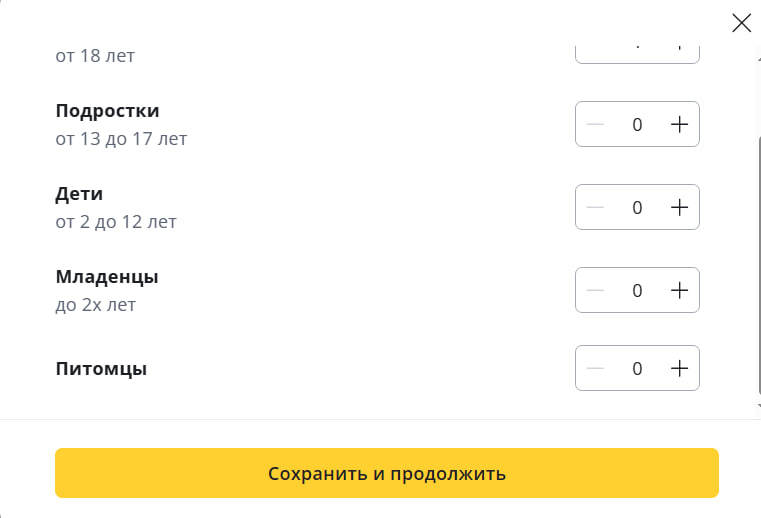Click the Дети count value field
Screen dimensions: 761x518
[637, 208]
